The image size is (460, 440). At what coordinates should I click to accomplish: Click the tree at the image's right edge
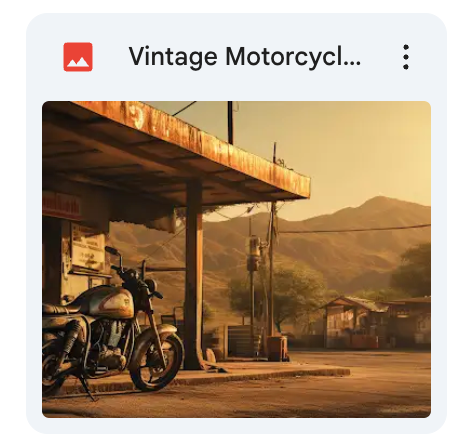[x=413, y=270]
